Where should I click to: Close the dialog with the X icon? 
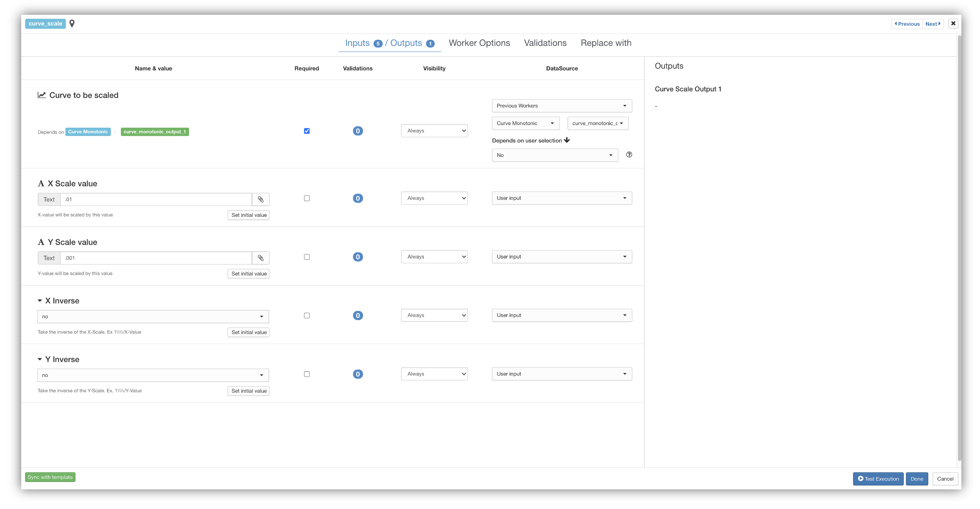(x=953, y=24)
